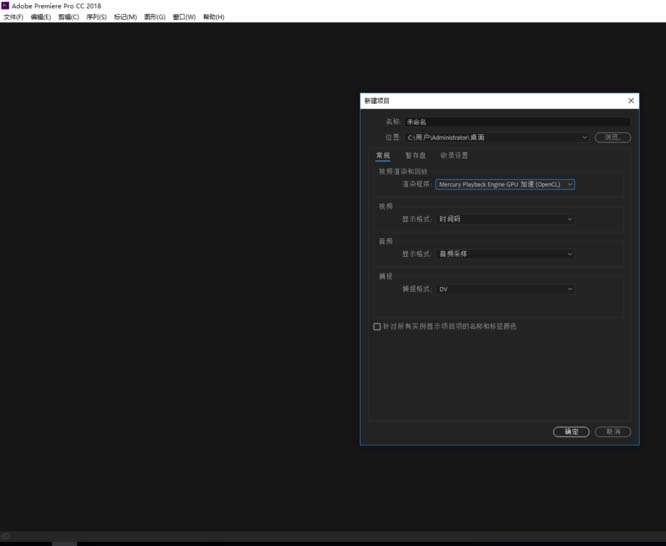Image resolution: width=666 pixels, height=546 pixels.
Task: Open the 窗口(W) menu
Action: point(184,17)
